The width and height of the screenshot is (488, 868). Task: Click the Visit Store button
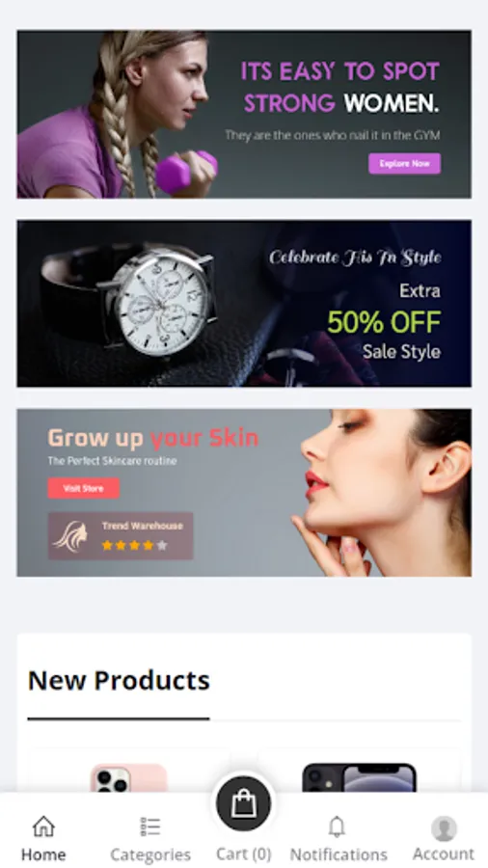tap(84, 488)
